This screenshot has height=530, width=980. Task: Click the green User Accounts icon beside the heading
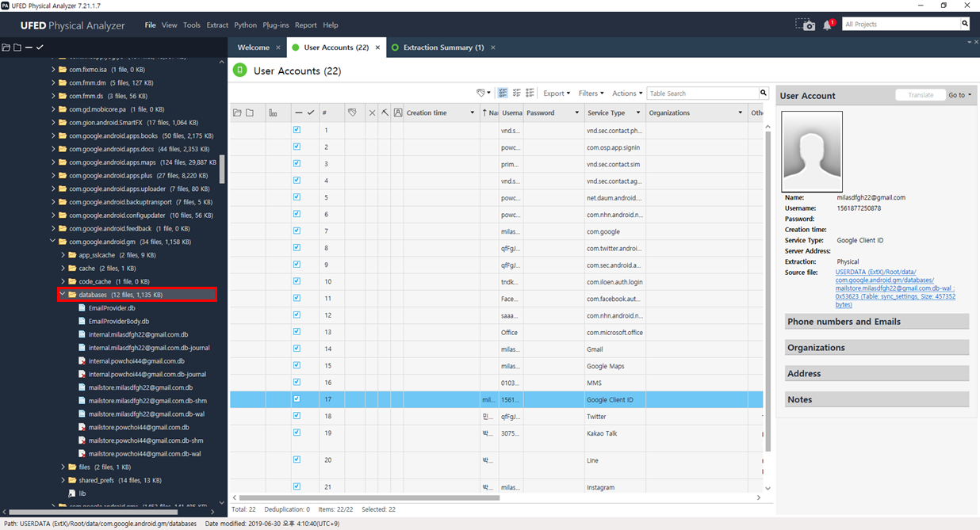point(239,71)
